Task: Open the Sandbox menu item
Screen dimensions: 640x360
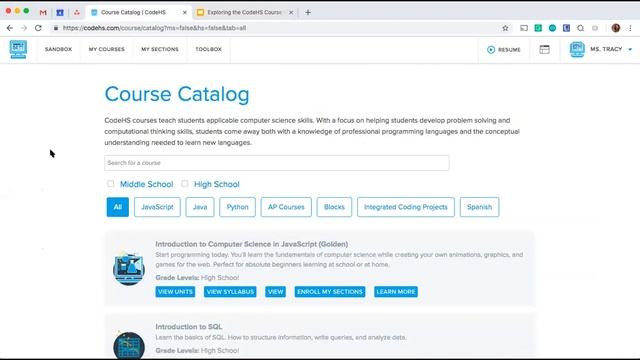Action: click(x=58, y=49)
